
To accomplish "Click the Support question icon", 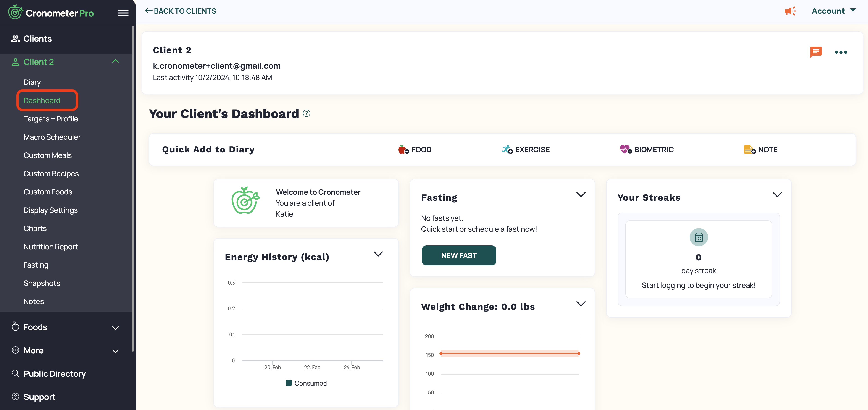I will coord(15,397).
